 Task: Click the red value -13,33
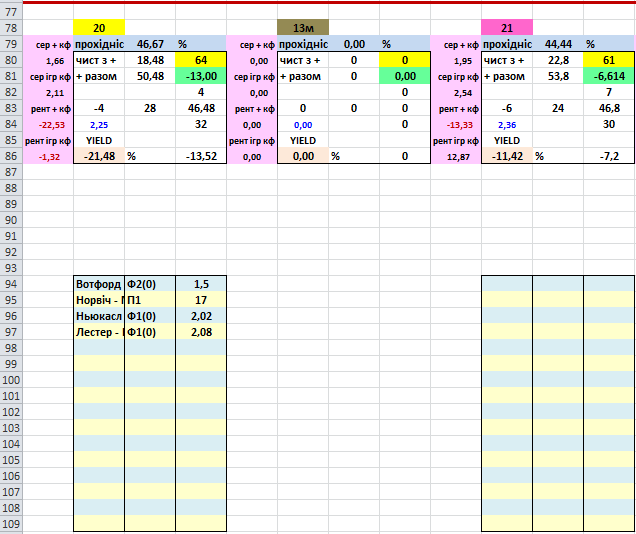456,124
